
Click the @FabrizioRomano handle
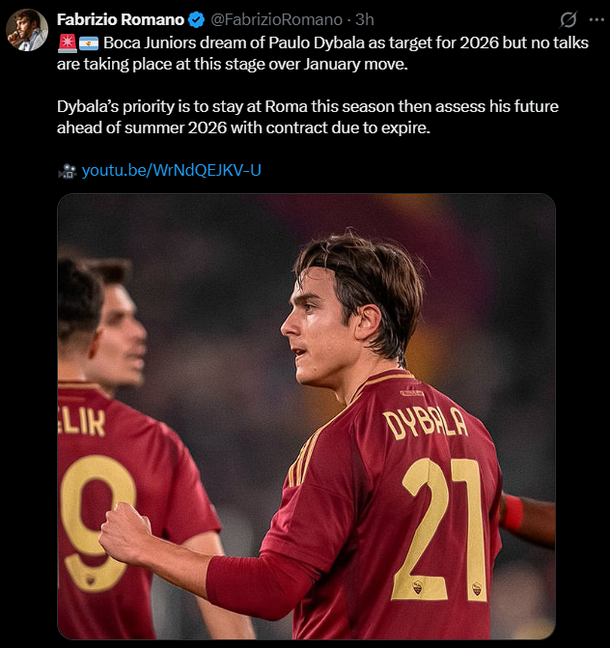(x=276, y=19)
